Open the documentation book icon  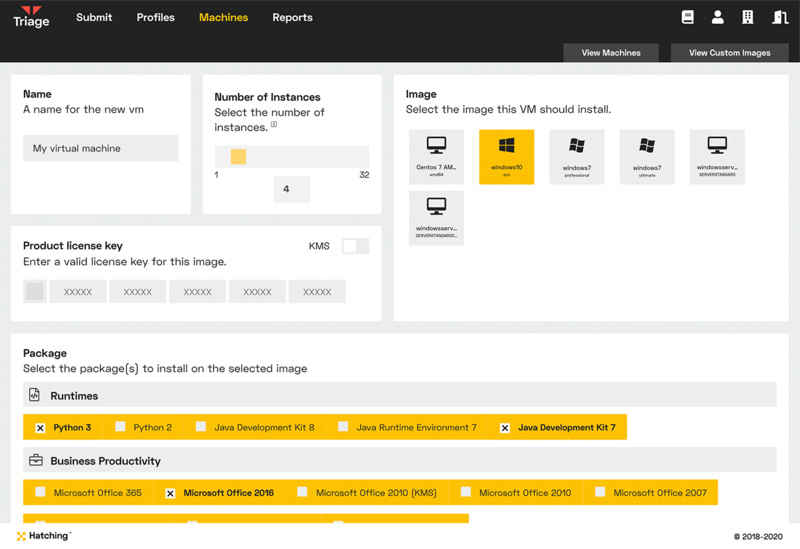point(687,17)
